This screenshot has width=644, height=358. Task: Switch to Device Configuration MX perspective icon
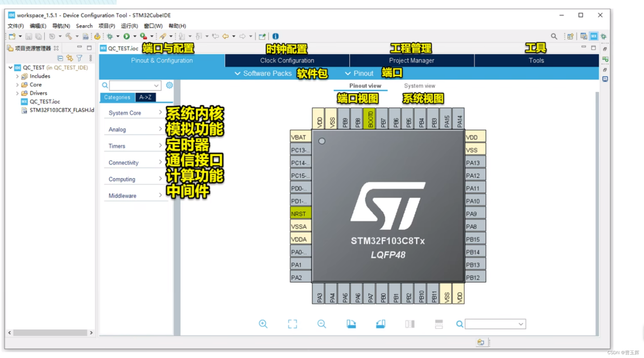594,36
